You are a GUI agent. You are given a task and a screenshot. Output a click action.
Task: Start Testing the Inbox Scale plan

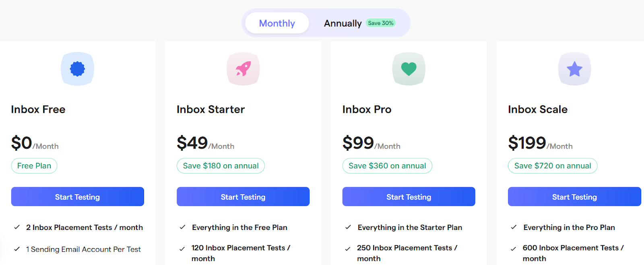[x=574, y=197]
